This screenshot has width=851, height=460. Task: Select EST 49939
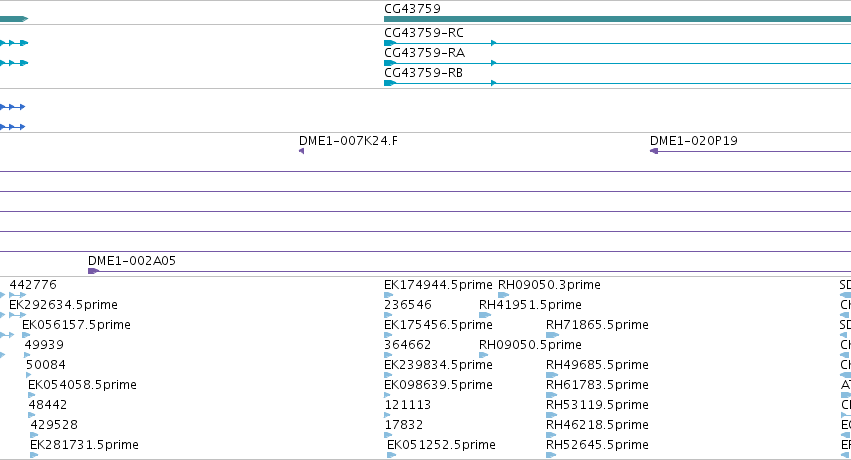pyautogui.click(x=44, y=345)
